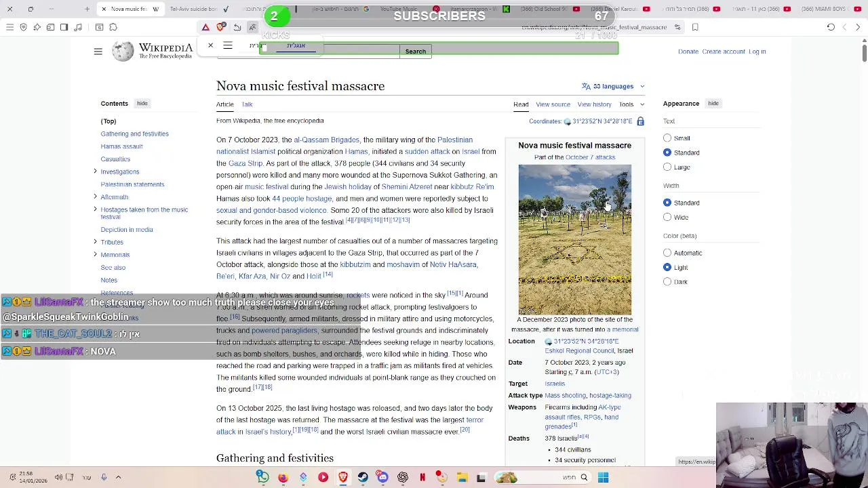This screenshot has height=488, width=868.
Task: Click the Wikipedia Search button
Action: 416,52
